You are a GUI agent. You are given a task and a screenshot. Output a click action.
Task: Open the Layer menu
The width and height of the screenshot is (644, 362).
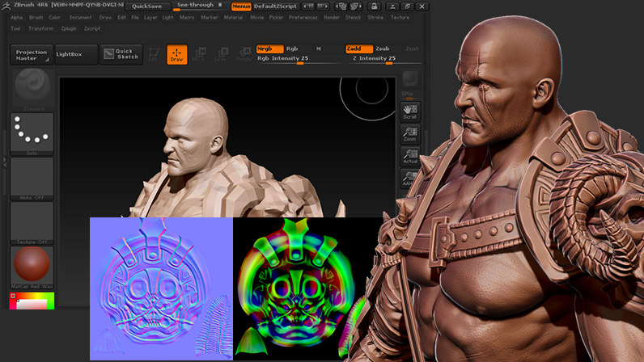tap(150, 18)
